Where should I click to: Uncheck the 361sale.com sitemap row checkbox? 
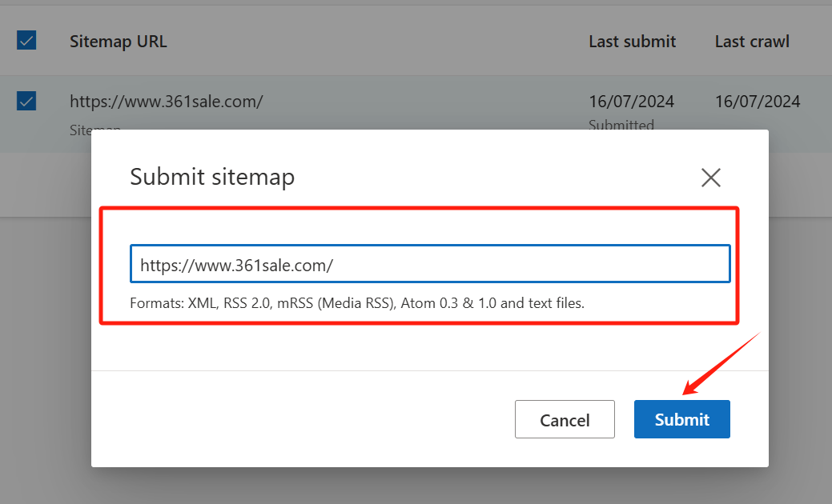26,101
